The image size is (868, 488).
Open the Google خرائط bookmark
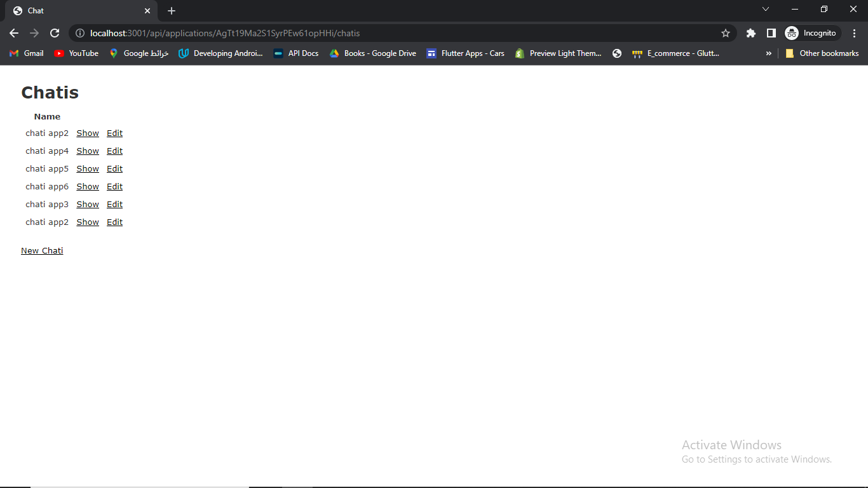click(x=138, y=53)
